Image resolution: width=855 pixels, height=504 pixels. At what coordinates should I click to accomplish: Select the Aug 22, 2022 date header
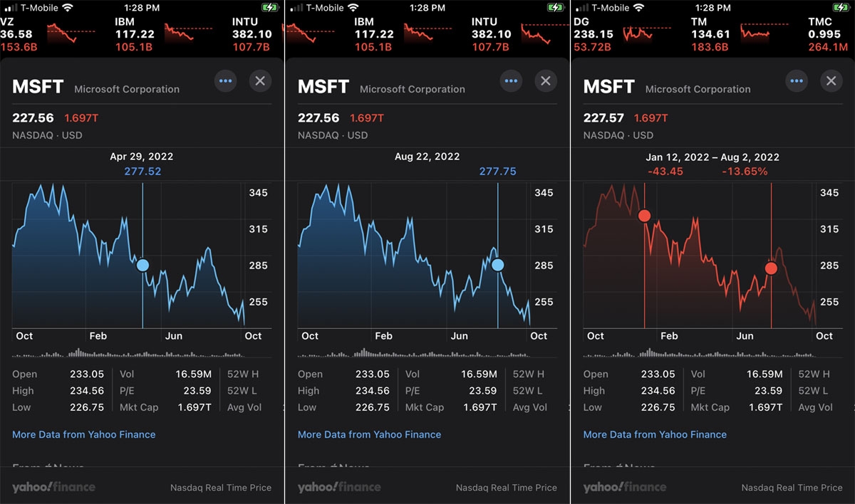pyautogui.click(x=427, y=156)
